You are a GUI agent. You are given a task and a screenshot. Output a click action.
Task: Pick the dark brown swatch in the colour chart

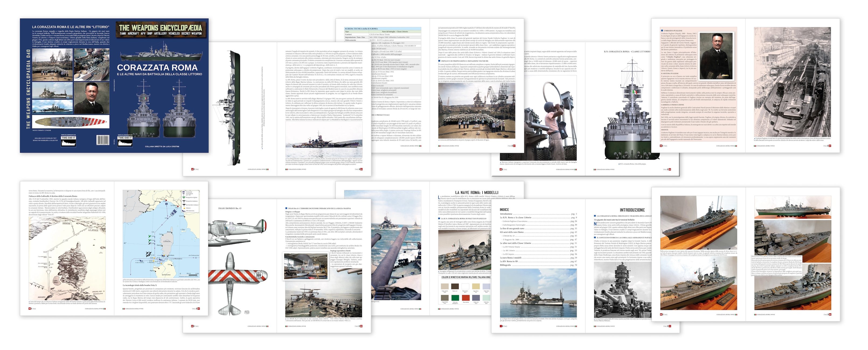pyautogui.click(x=455, y=287)
